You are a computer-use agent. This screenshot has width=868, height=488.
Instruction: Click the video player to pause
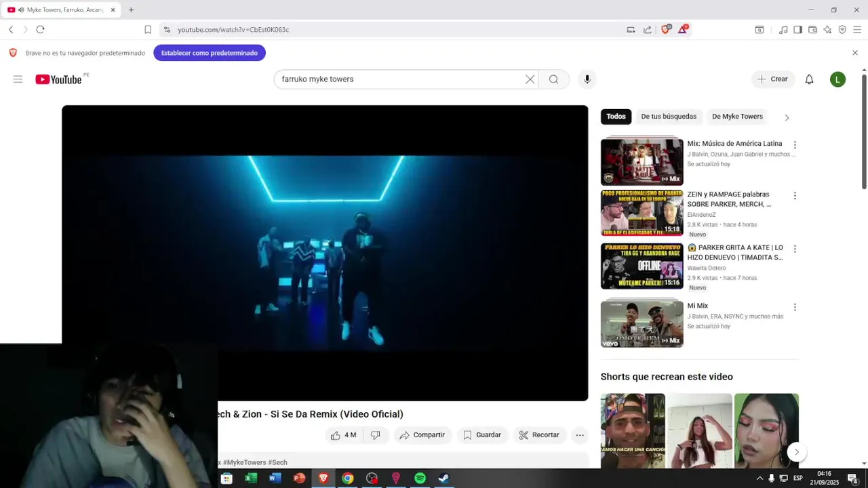pyautogui.click(x=325, y=253)
